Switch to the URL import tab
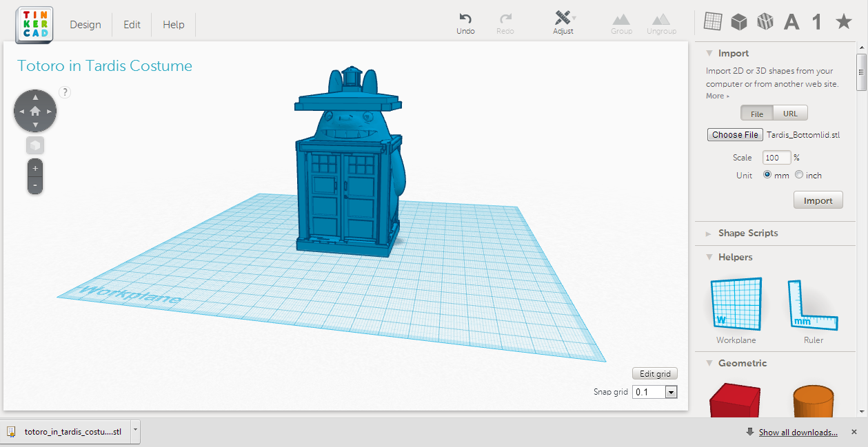The image size is (868, 447). [x=790, y=114]
